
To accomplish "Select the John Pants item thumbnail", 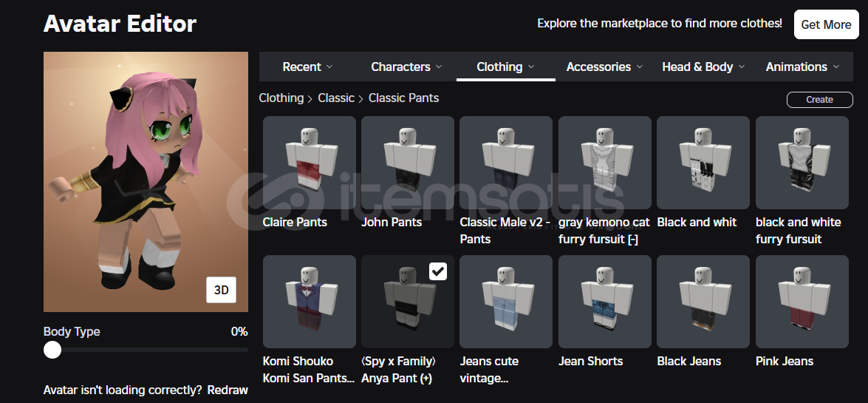I will click(x=408, y=163).
